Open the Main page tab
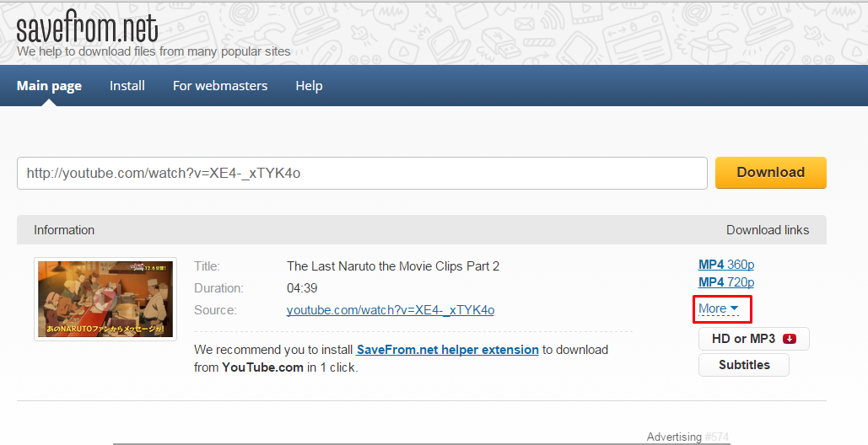868x445 pixels. 49,86
